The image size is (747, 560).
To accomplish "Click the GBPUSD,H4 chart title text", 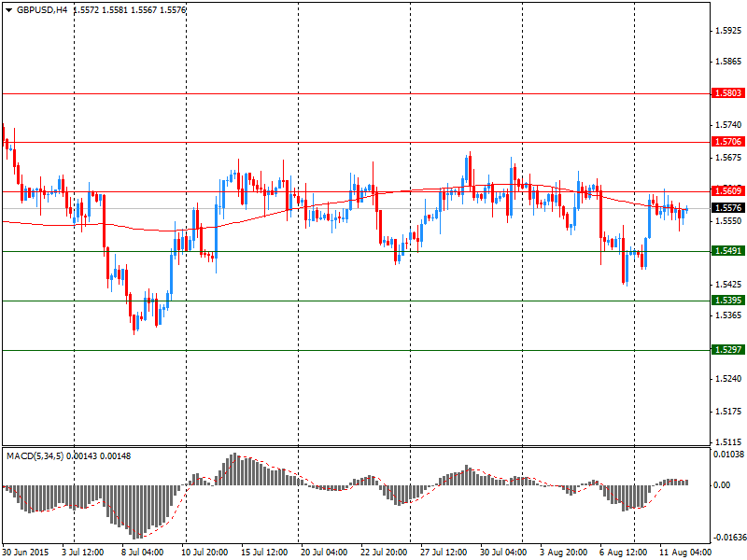I will [x=42, y=9].
